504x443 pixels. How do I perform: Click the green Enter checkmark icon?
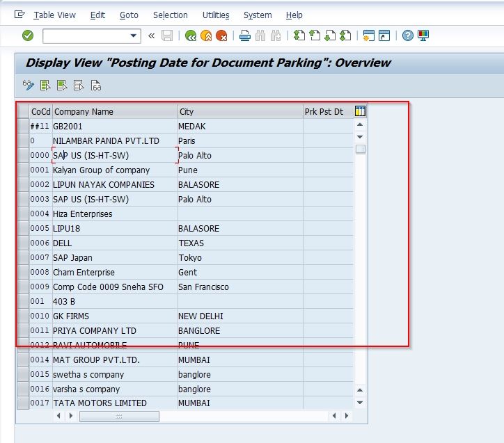(x=28, y=35)
